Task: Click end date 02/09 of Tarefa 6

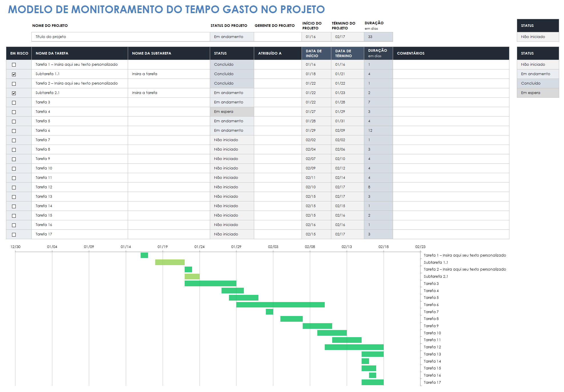Action: pos(347,131)
